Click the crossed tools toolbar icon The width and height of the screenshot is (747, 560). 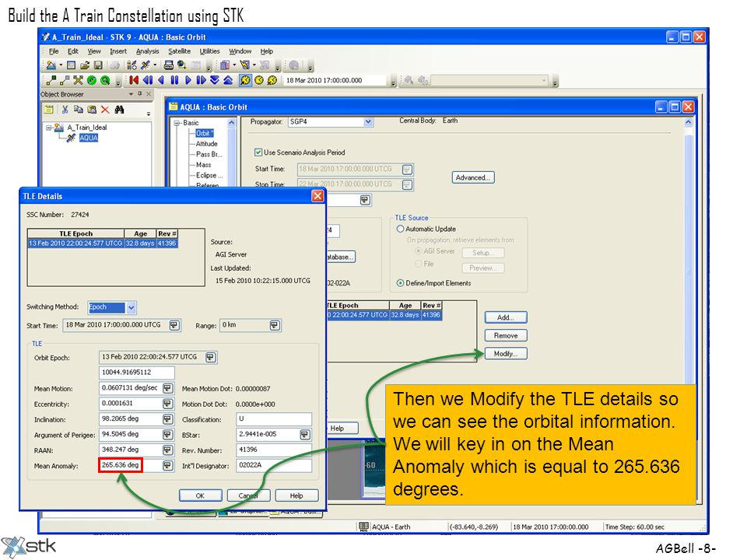pyautogui.click(x=78, y=80)
